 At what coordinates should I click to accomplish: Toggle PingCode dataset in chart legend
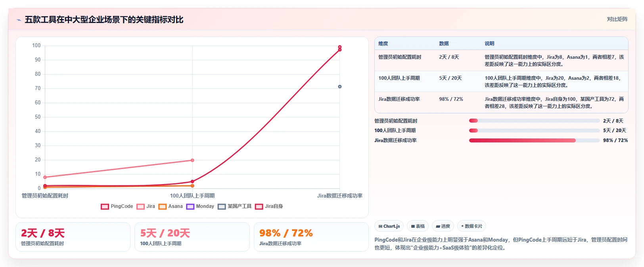pyautogui.click(x=117, y=206)
